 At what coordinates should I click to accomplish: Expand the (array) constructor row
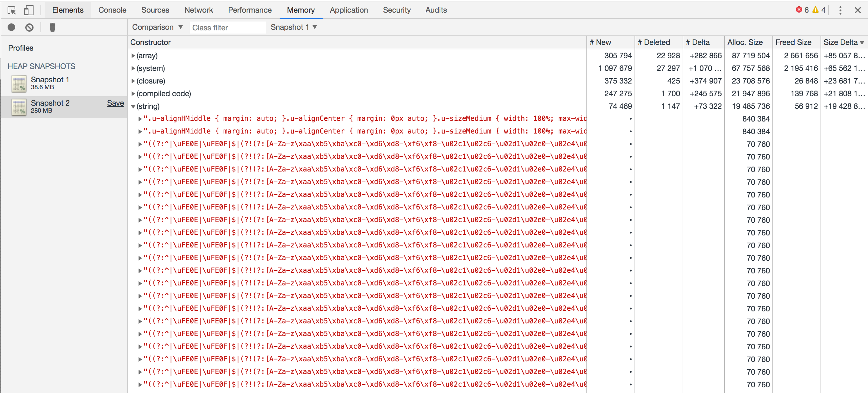[x=133, y=56]
